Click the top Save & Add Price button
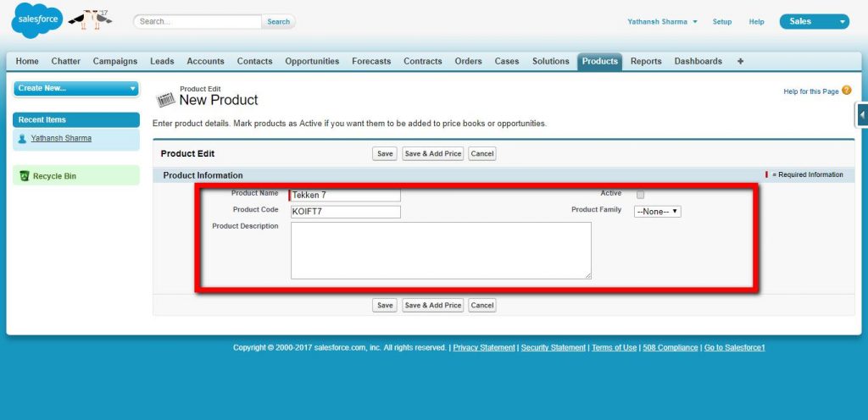The width and height of the screenshot is (868, 420). 433,153
